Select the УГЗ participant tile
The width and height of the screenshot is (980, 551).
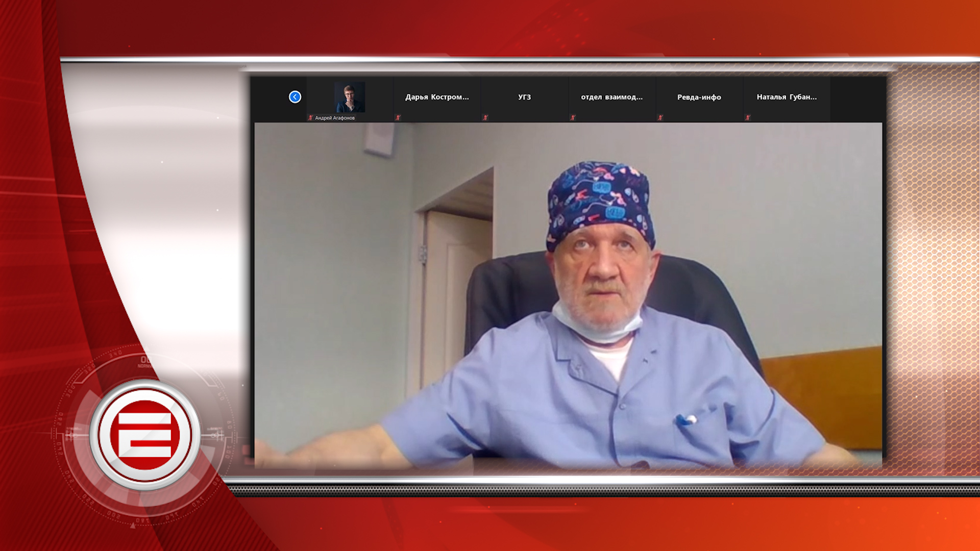[524, 99]
